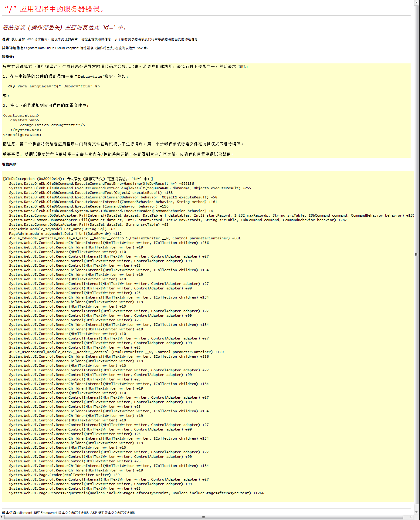Click the vertical scrollbar down arrow

(x=417, y=512)
